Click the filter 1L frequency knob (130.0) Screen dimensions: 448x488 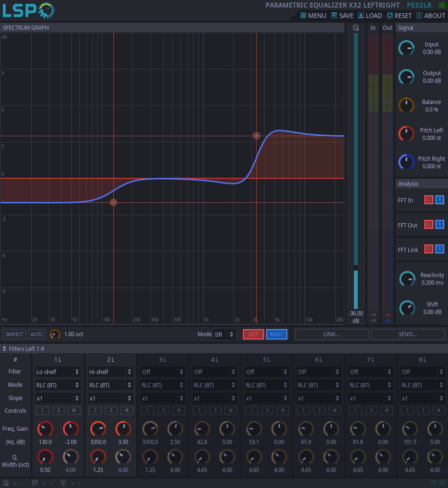[45, 429]
